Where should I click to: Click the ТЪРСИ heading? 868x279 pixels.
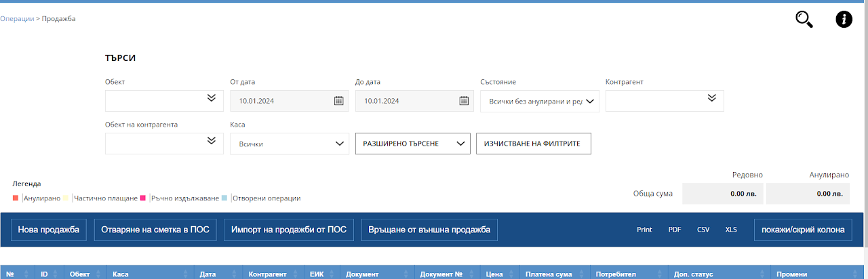121,58
